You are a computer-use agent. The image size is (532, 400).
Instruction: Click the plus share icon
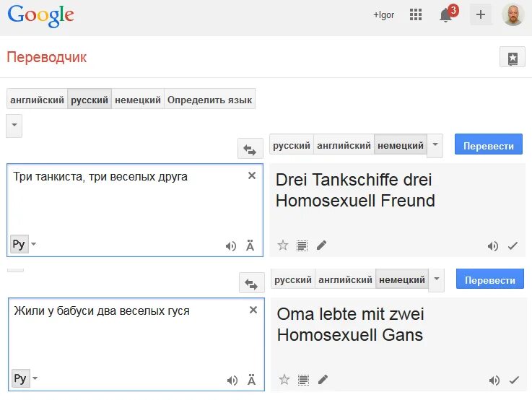coord(481,14)
